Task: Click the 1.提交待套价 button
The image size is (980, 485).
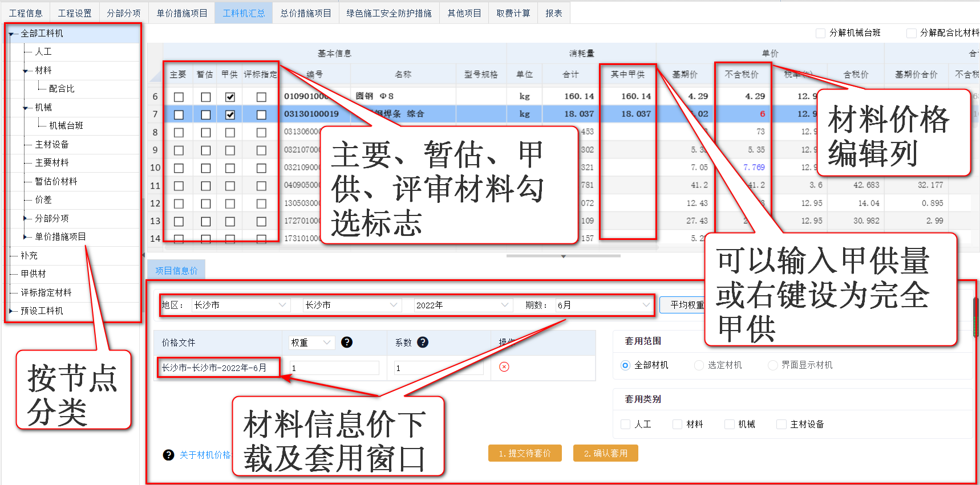Action: pos(525,453)
